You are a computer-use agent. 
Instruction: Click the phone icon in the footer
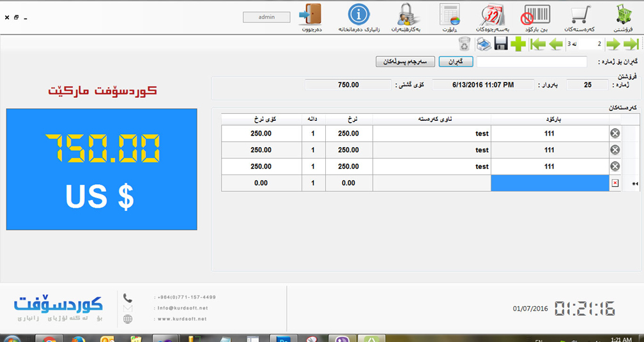pyautogui.click(x=128, y=298)
